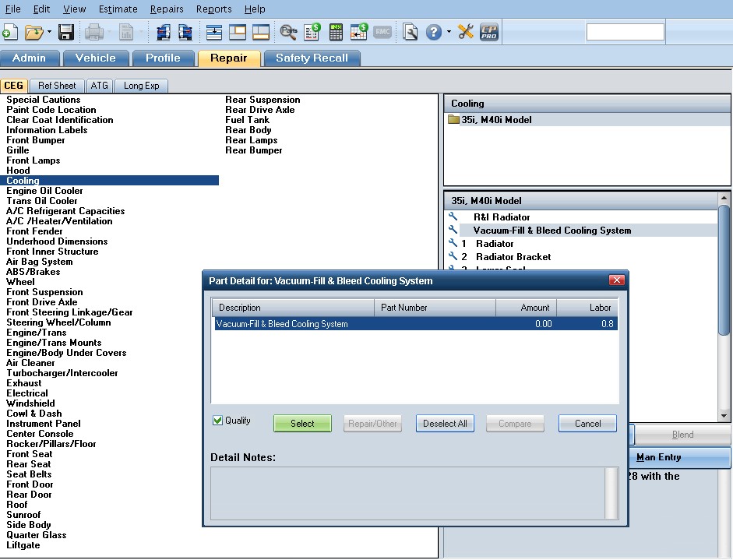The image size is (733, 560).
Task: Switch to the Admin tab
Action: tap(29, 58)
